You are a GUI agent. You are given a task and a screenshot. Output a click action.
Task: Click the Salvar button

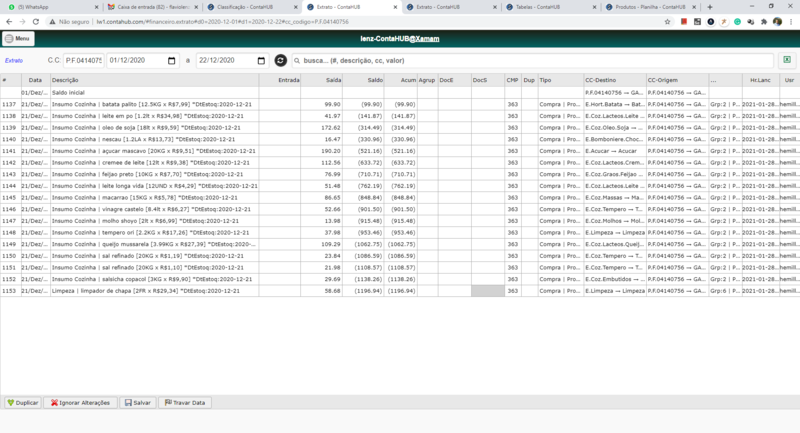[138, 402]
